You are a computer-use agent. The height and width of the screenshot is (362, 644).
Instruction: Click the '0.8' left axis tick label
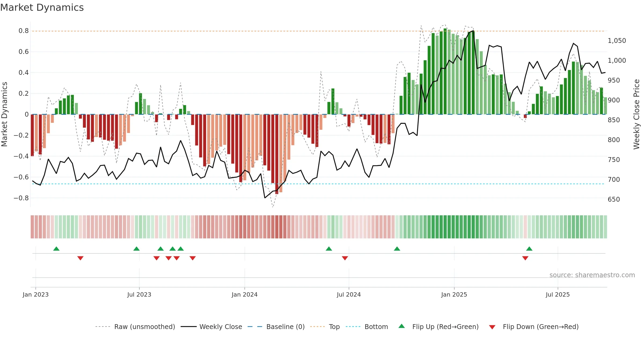[x=24, y=31]
